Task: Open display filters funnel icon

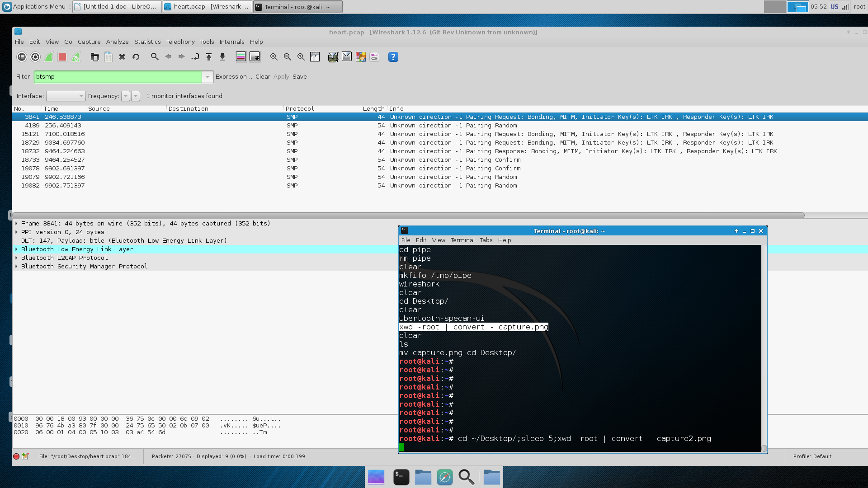Action: (347, 57)
